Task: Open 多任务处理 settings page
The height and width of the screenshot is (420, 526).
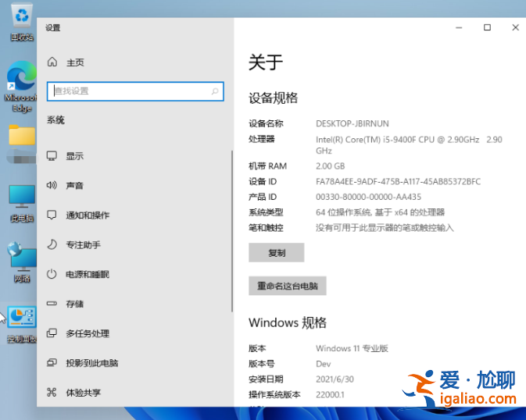Action: tap(88, 333)
